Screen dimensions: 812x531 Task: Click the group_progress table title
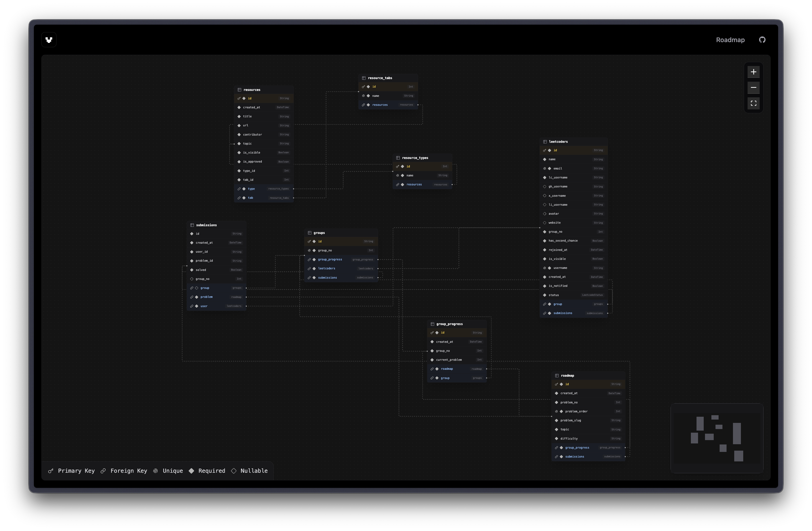click(449, 324)
